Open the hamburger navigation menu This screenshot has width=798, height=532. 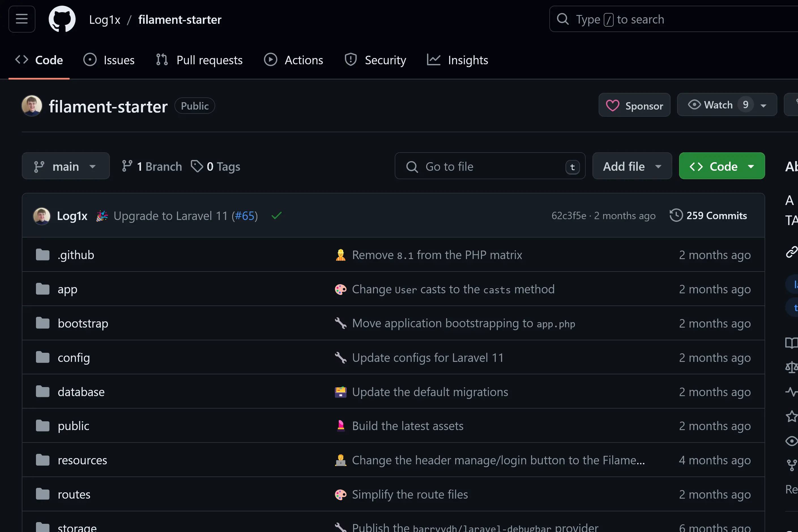tap(22, 19)
